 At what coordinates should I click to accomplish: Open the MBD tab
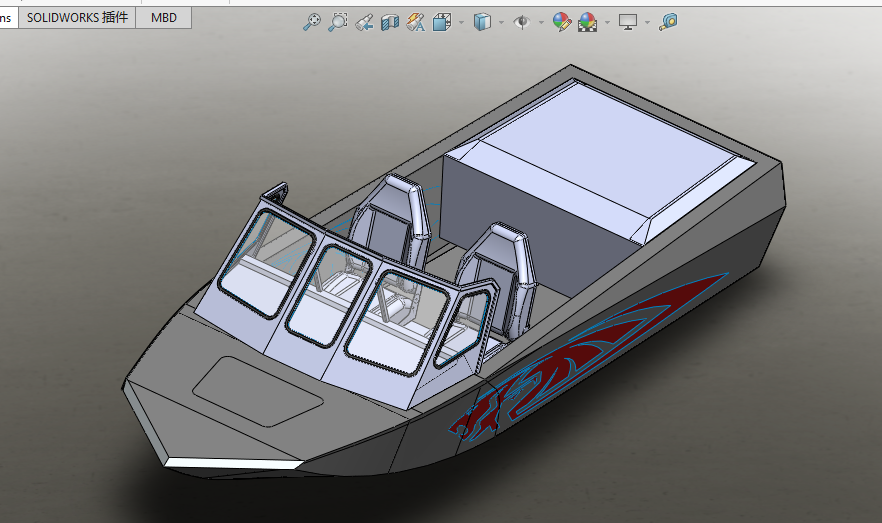(163, 17)
